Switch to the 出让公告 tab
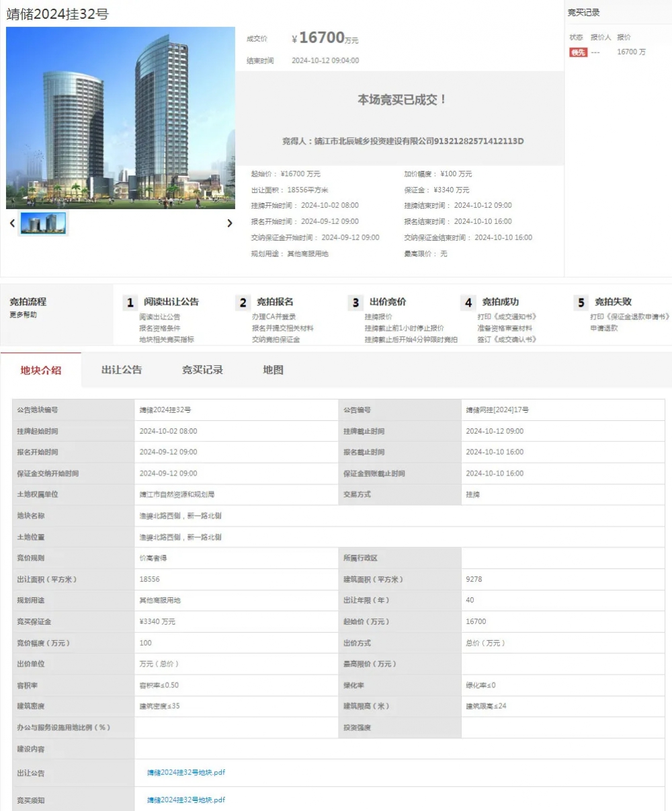The height and width of the screenshot is (811, 672). tap(122, 370)
